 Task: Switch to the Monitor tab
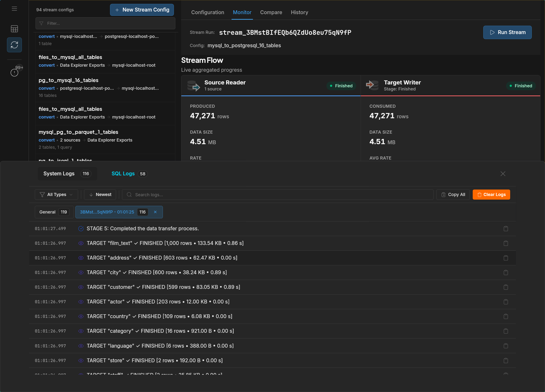point(242,12)
